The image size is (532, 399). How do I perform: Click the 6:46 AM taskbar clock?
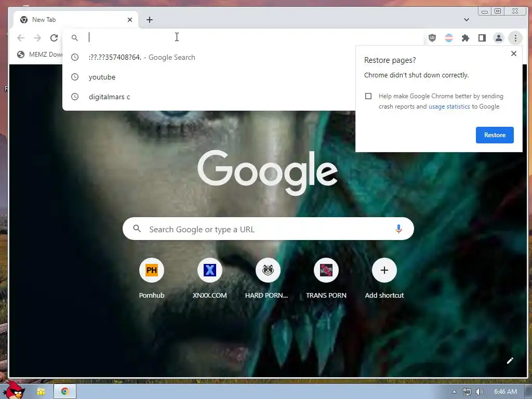[x=506, y=392]
